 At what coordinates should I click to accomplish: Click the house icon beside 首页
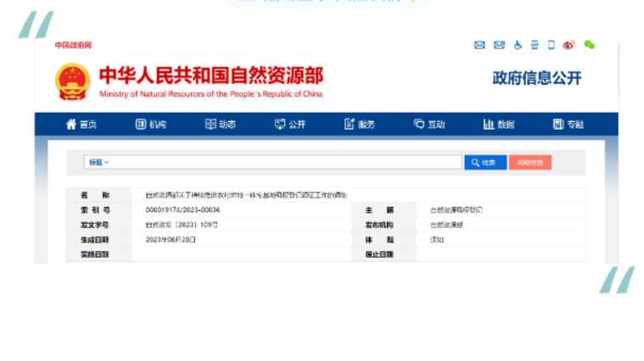[71, 124]
